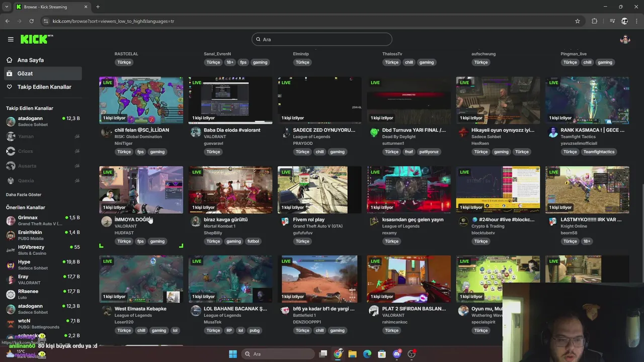The height and width of the screenshot is (362, 644).
Task: Select 18+ tag under LASTMYKO stream
Action: [587, 241]
